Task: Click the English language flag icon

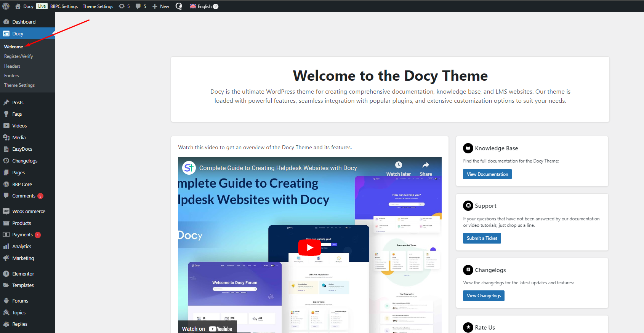Action: [193, 6]
